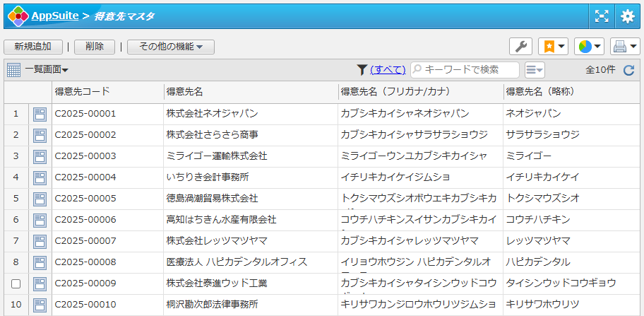Screen dimensions: 644x316
Task: Click the wrench configuration icon
Action: tap(520, 47)
